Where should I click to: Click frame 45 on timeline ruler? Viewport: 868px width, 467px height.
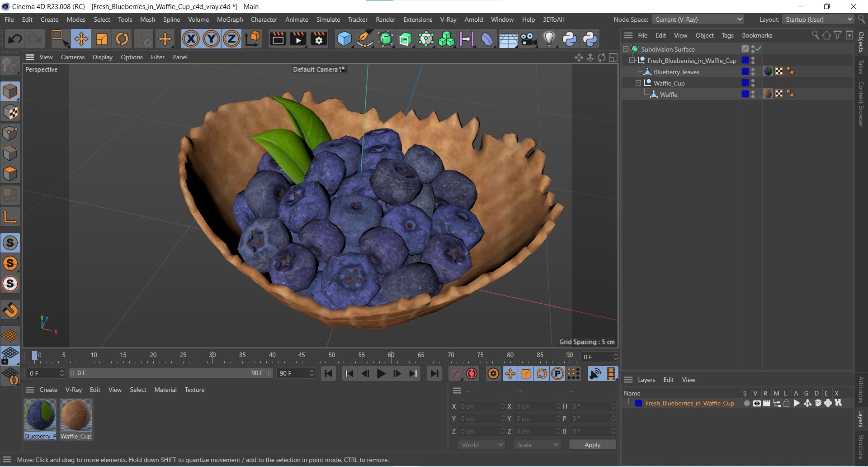point(302,355)
